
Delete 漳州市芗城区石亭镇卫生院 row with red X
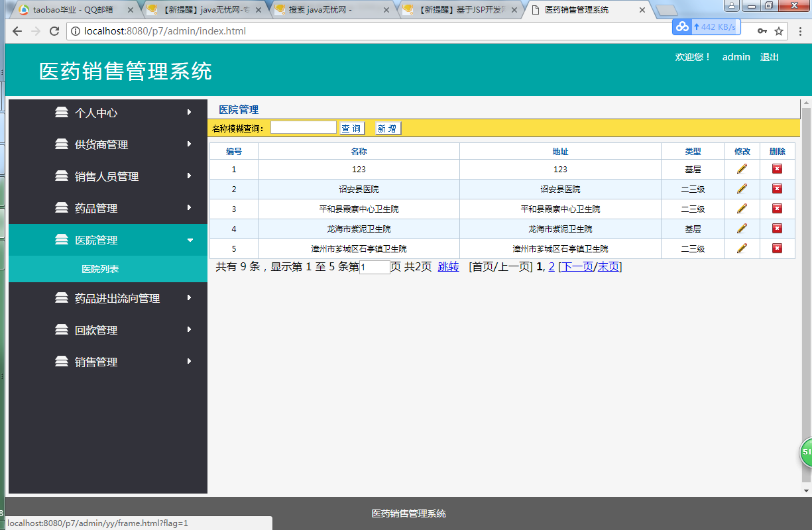pos(777,248)
